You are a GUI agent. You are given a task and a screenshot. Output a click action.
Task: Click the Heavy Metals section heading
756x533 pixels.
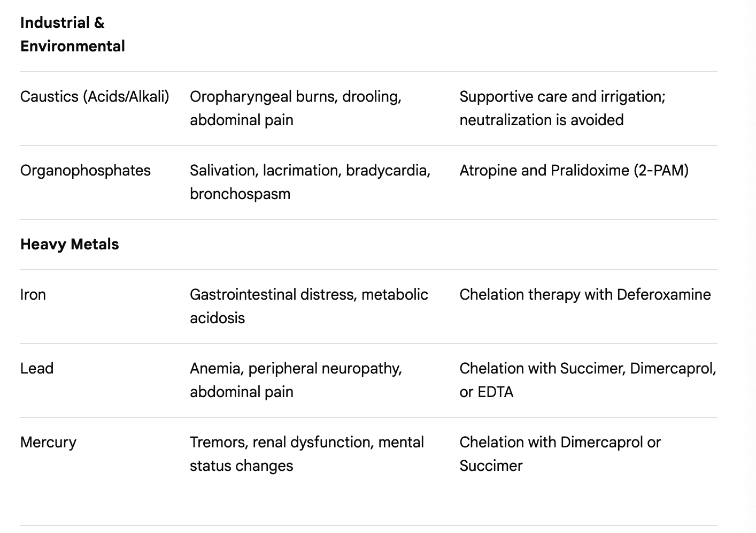coord(70,244)
